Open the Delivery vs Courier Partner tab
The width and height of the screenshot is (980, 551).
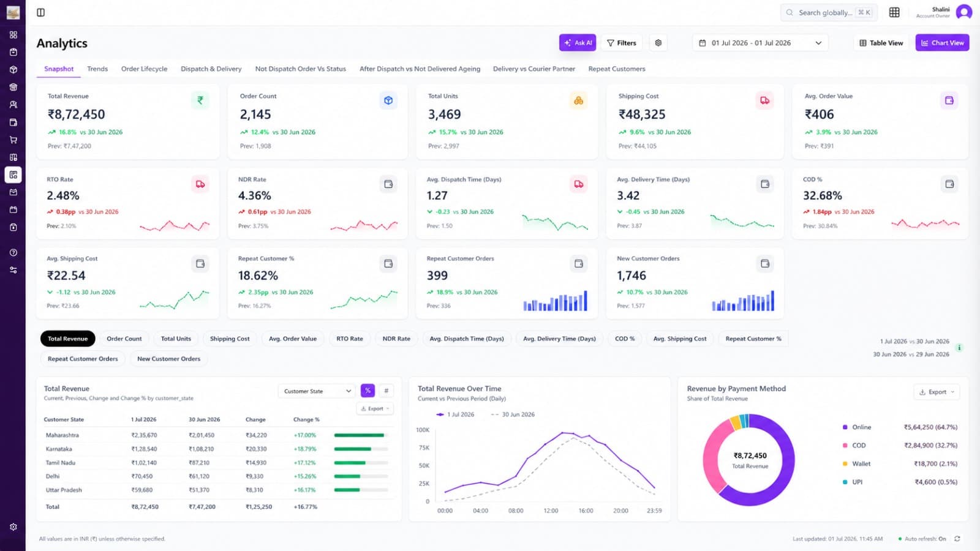(534, 69)
